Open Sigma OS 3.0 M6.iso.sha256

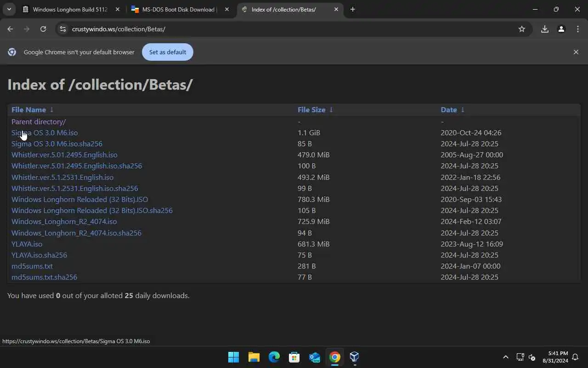tap(57, 144)
